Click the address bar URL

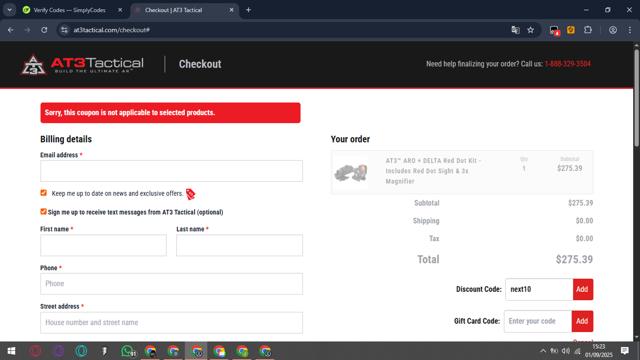[x=111, y=30]
